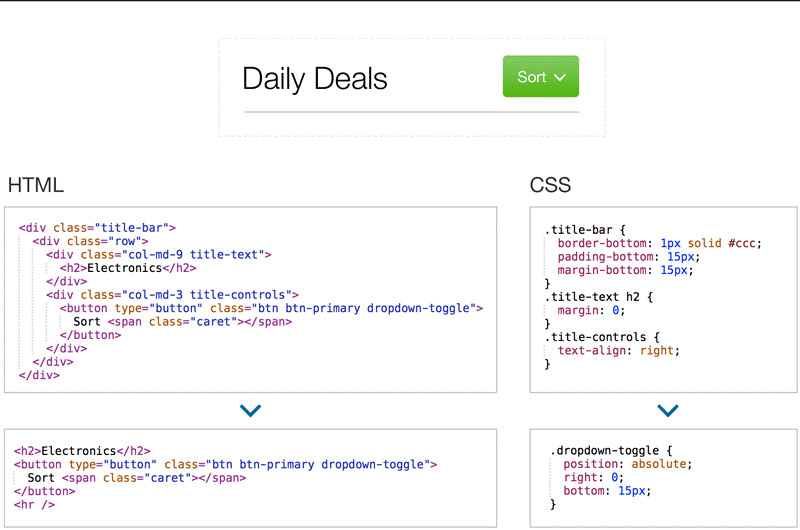Click the caret arrow inside Sort button

click(560, 78)
